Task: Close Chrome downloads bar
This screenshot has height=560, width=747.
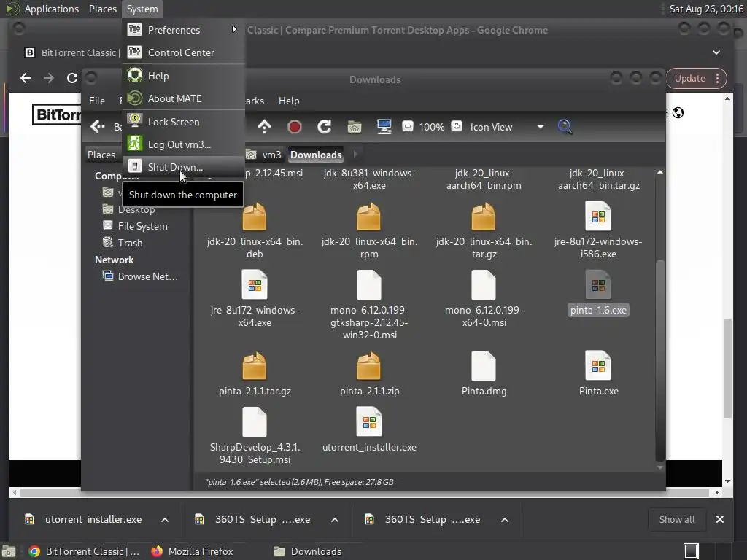Action: coord(720,519)
